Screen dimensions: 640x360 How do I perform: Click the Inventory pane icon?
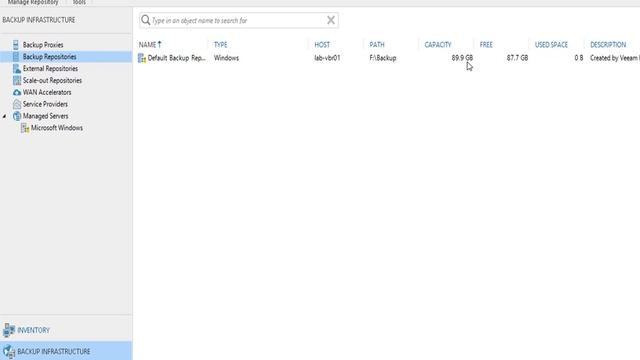tap(9, 330)
